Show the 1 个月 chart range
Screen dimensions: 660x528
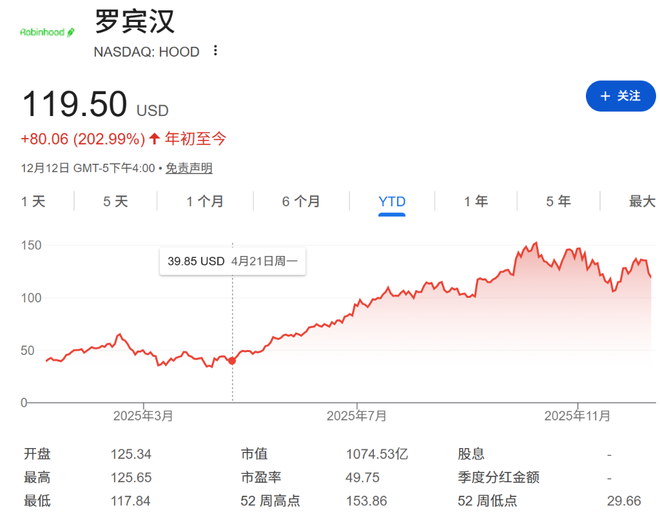205,201
